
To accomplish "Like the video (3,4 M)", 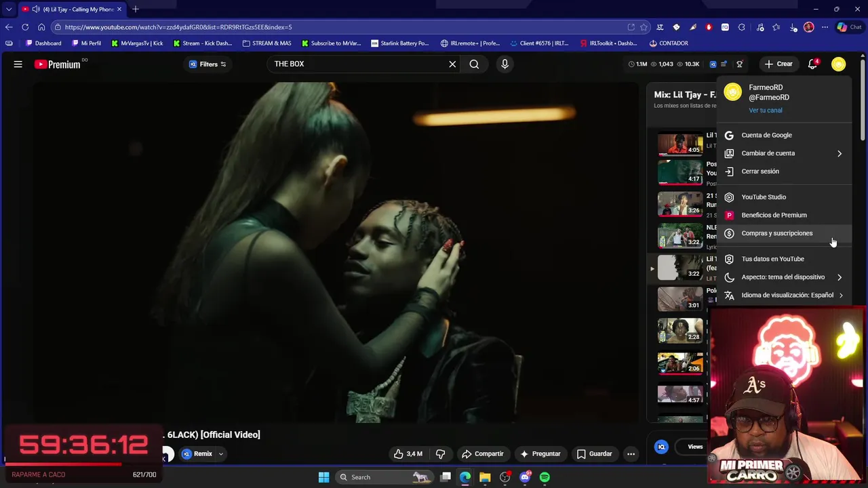I will 408,454.
